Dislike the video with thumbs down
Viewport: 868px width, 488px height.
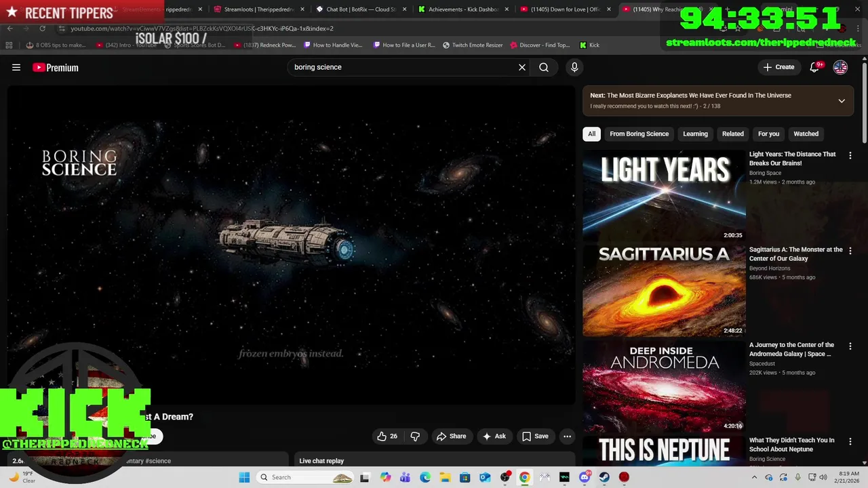[x=415, y=436]
